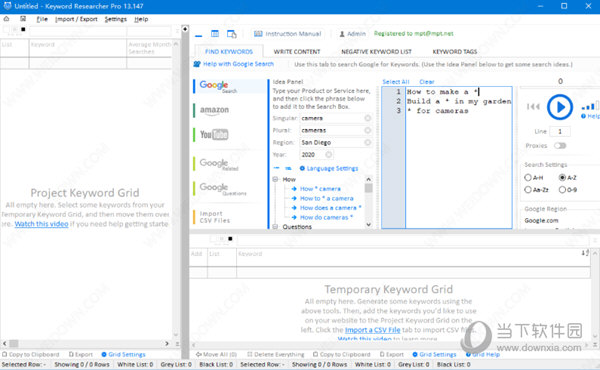
Task: Click the window with pointer icon
Action: coord(232,34)
